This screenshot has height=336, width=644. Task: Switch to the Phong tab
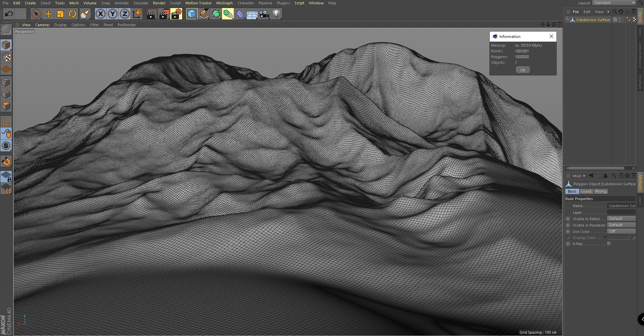601,191
